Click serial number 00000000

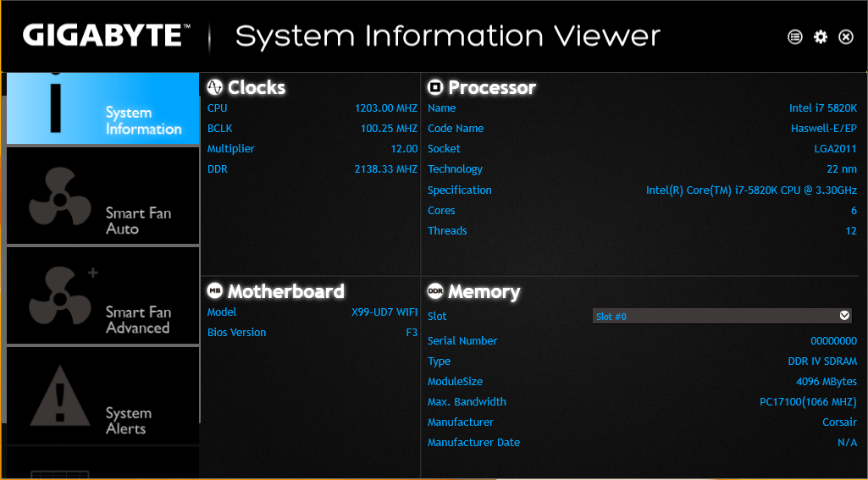pos(833,341)
